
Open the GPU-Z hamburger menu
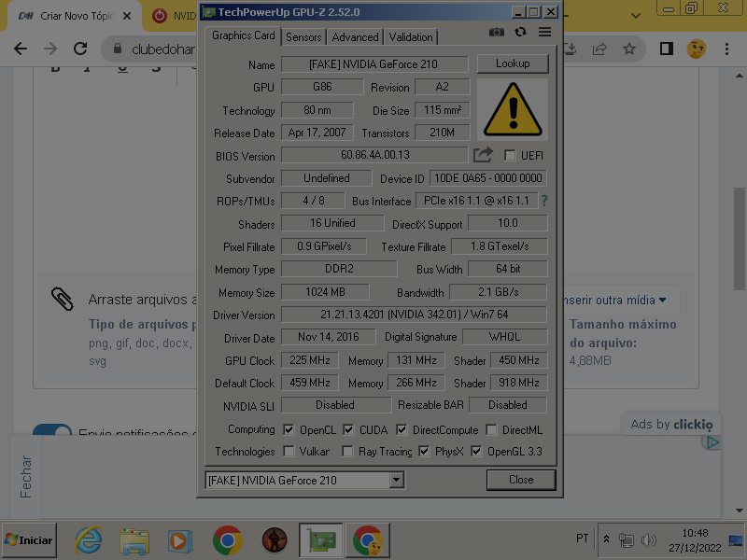pyautogui.click(x=545, y=32)
